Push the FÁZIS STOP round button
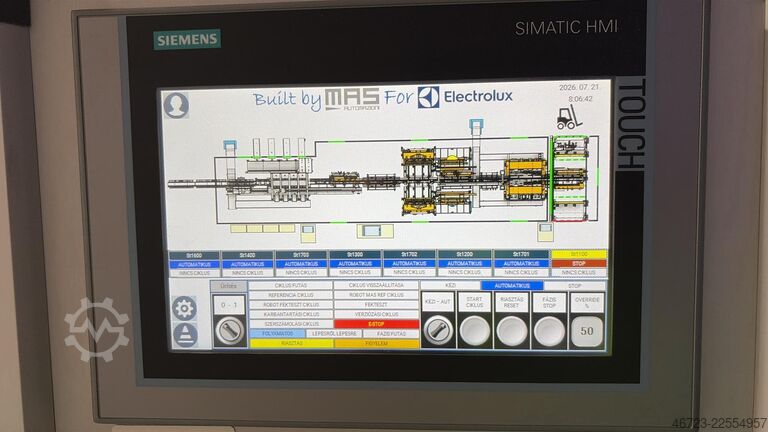 click(549, 331)
